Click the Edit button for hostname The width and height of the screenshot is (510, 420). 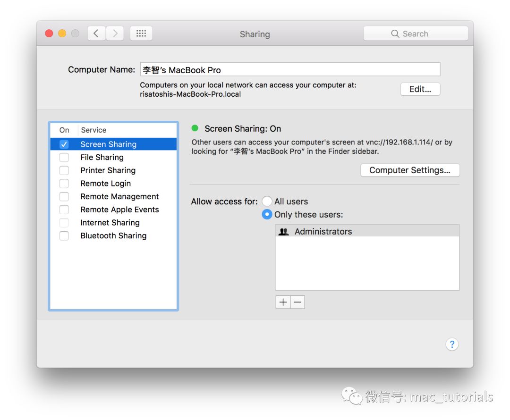(420, 89)
